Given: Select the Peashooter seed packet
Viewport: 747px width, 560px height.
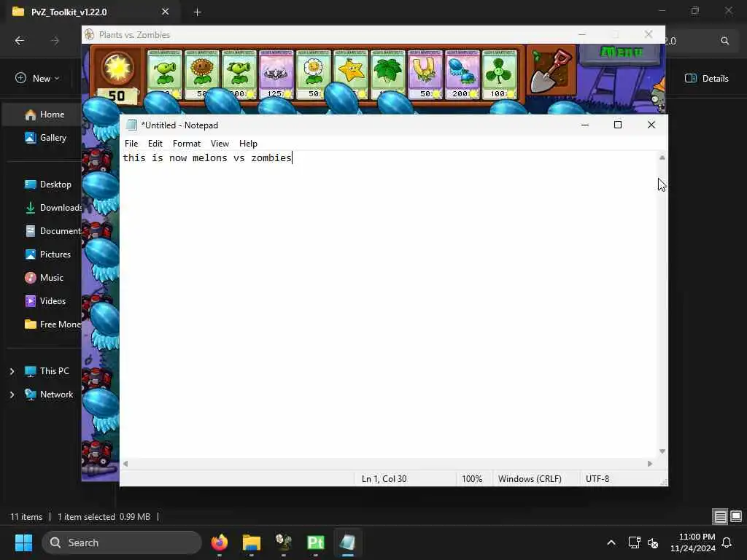Looking at the screenshot, I should (x=164, y=74).
